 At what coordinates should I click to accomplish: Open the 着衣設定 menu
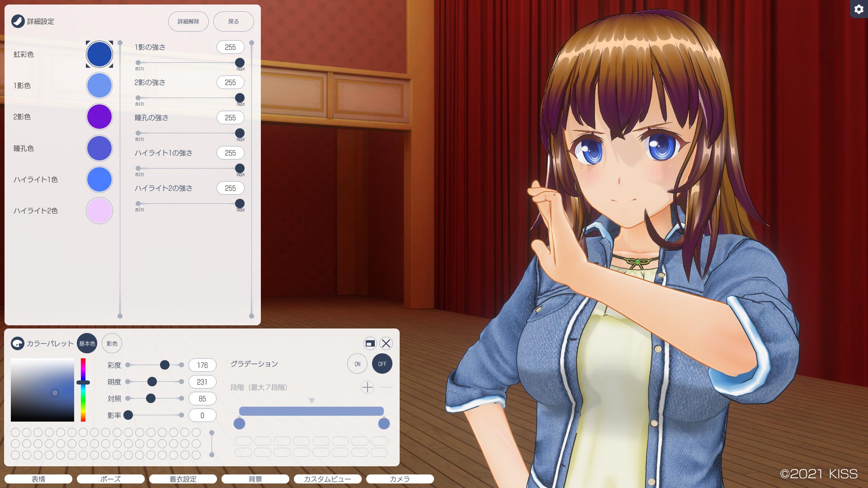coord(183,479)
